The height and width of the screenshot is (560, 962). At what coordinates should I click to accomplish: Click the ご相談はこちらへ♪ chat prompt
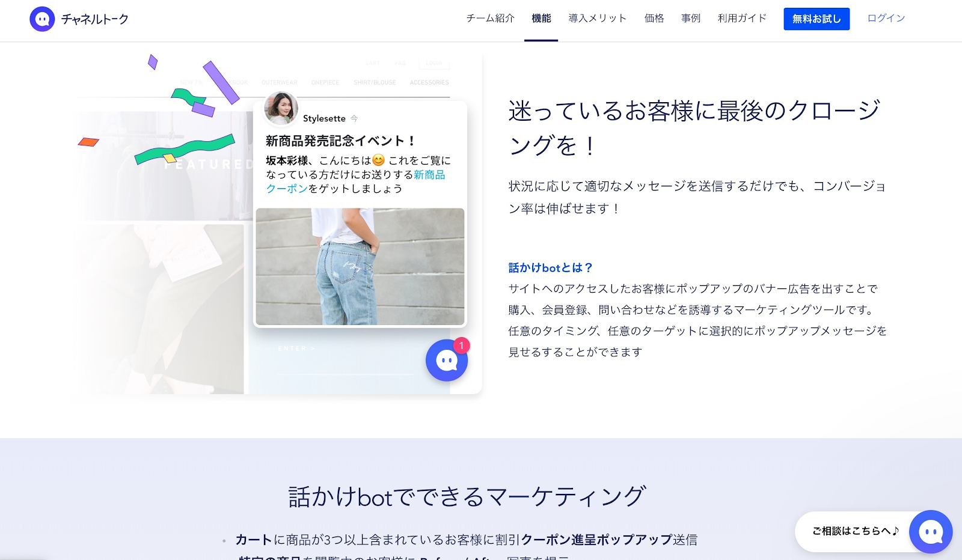tap(856, 531)
